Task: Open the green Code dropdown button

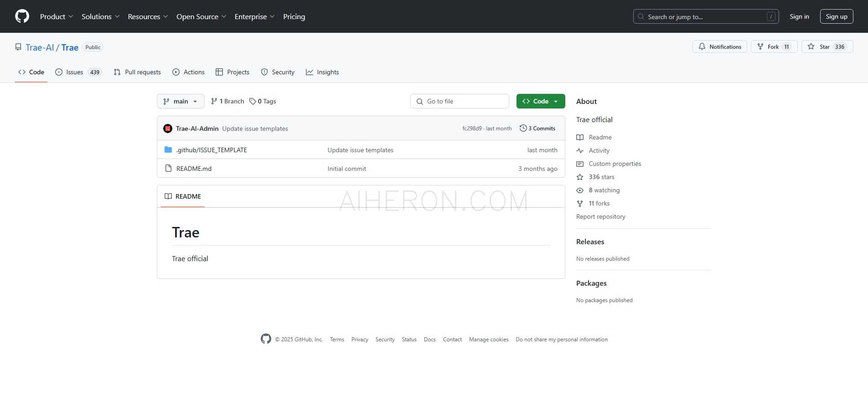Action: [541, 101]
